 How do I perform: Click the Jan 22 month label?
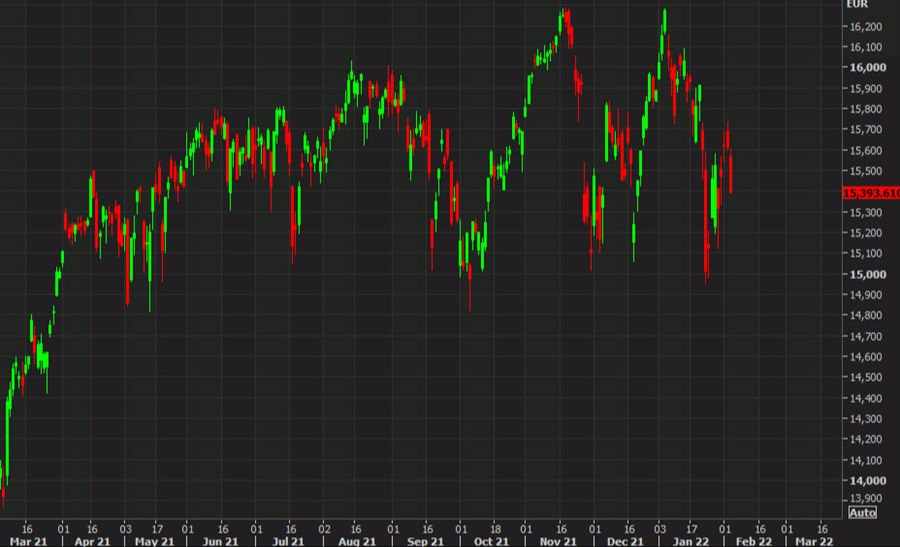[690, 541]
